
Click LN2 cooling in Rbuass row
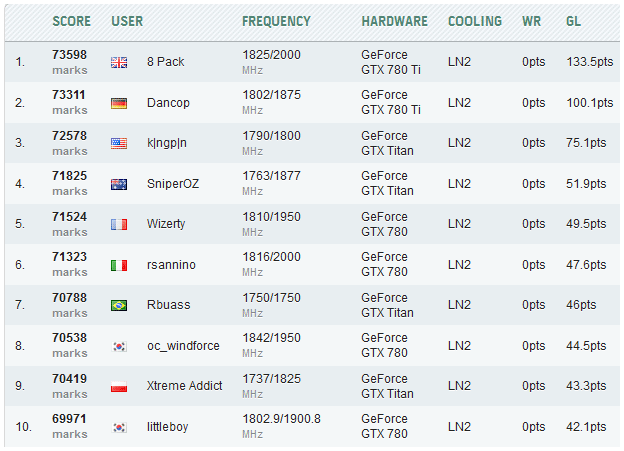[x=459, y=305]
